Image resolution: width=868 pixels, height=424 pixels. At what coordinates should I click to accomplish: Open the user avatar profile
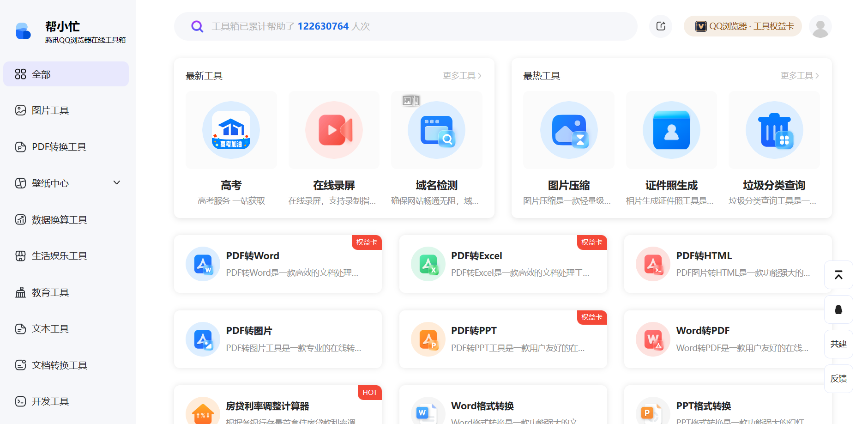(x=820, y=26)
